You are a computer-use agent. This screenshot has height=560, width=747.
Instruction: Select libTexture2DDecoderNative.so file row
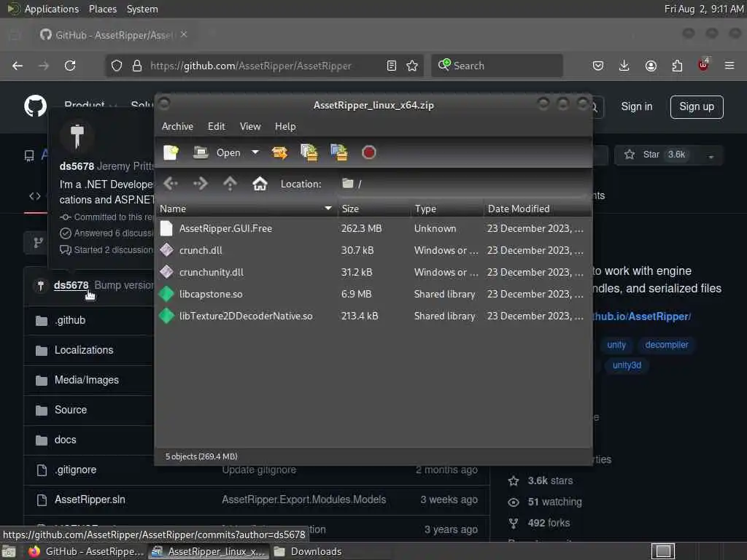tap(373, 316)
